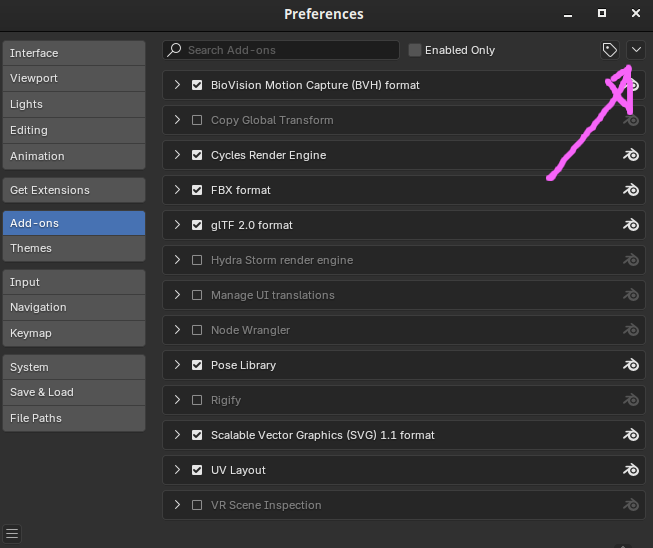Expand the Node Wrangler entry
Viewport: 653px width, 548px height.
pyautogui.click(x=177, y=330)
